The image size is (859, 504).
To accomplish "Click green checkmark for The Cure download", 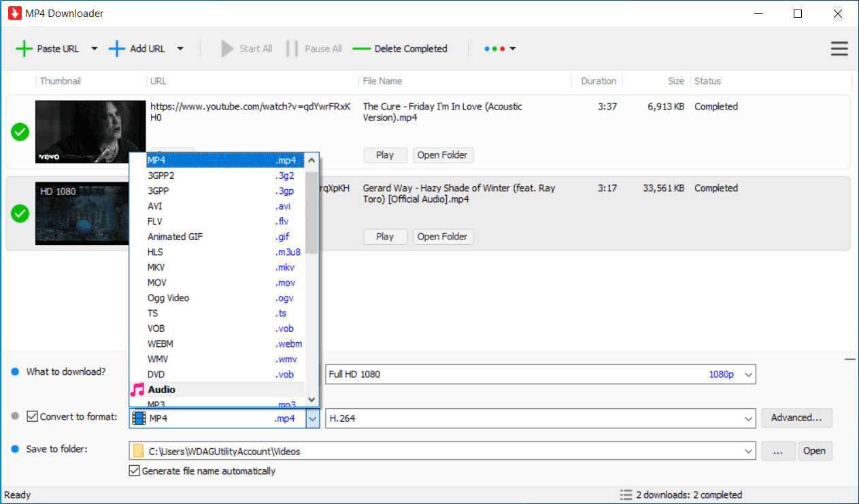I will [20, 133].
